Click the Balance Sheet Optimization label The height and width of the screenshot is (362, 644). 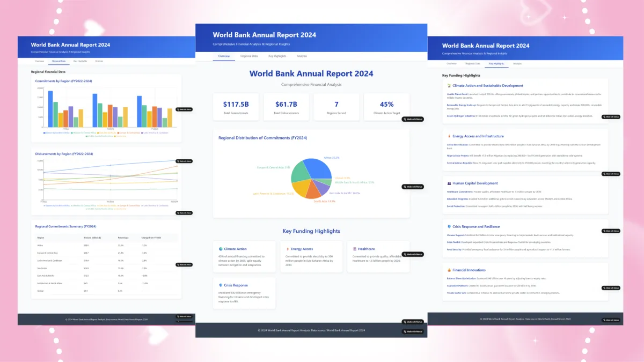tap(460, 278)
